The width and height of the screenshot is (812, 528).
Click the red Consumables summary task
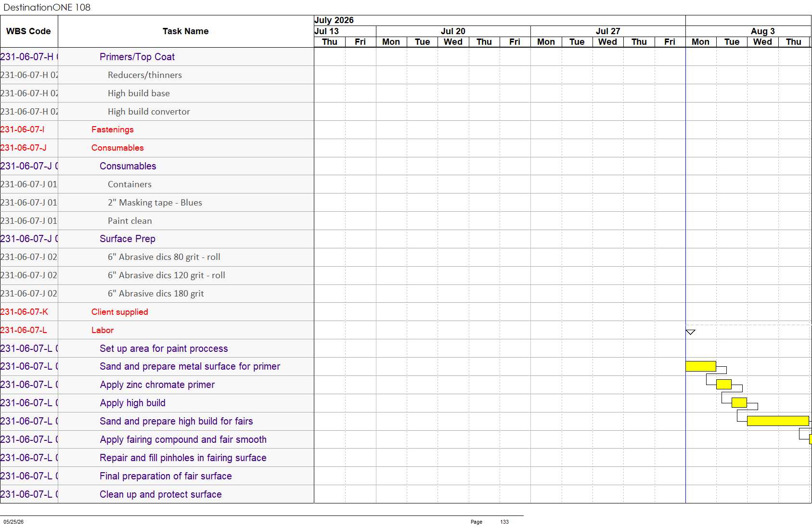point(117,148)
